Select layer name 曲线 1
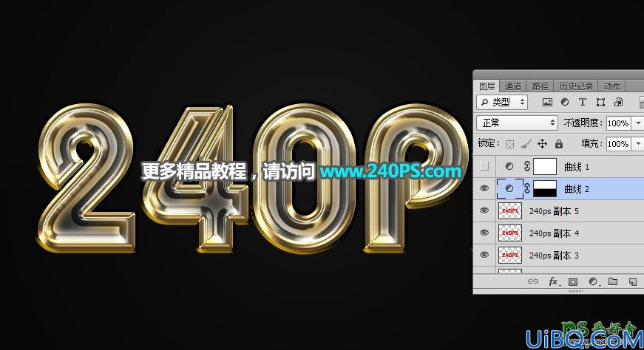The image size is (644, 350). (x=577, y=167)
